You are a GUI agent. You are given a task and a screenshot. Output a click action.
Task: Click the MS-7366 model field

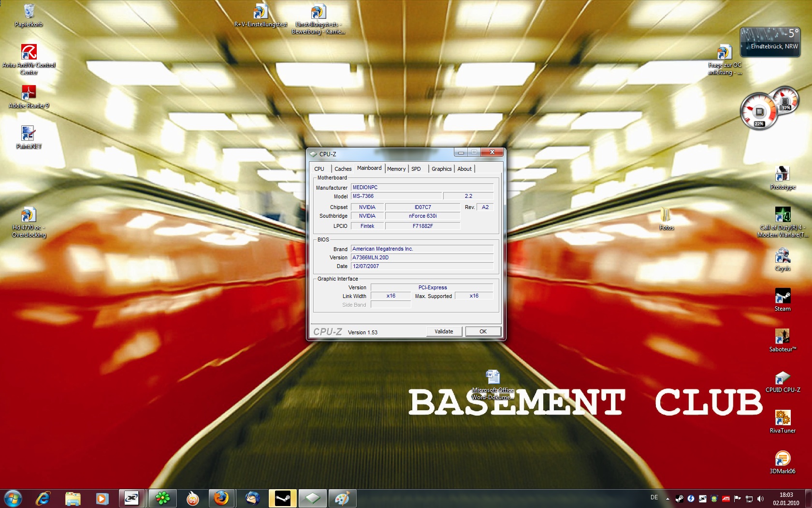pos(396,196)
